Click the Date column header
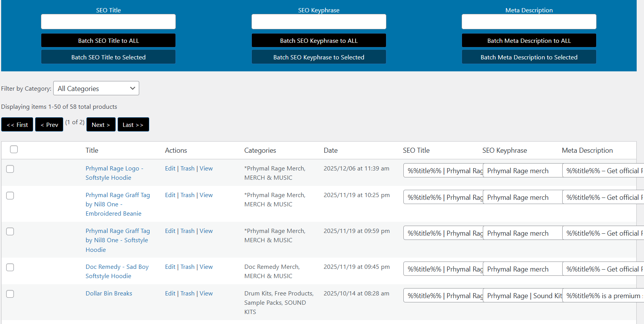 (x=330, y=150)
